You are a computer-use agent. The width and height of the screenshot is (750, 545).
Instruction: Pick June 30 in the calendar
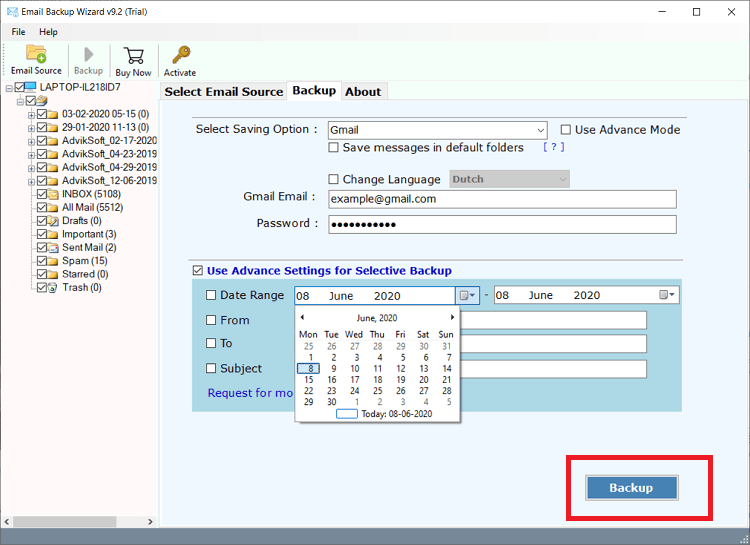(332, 402)
